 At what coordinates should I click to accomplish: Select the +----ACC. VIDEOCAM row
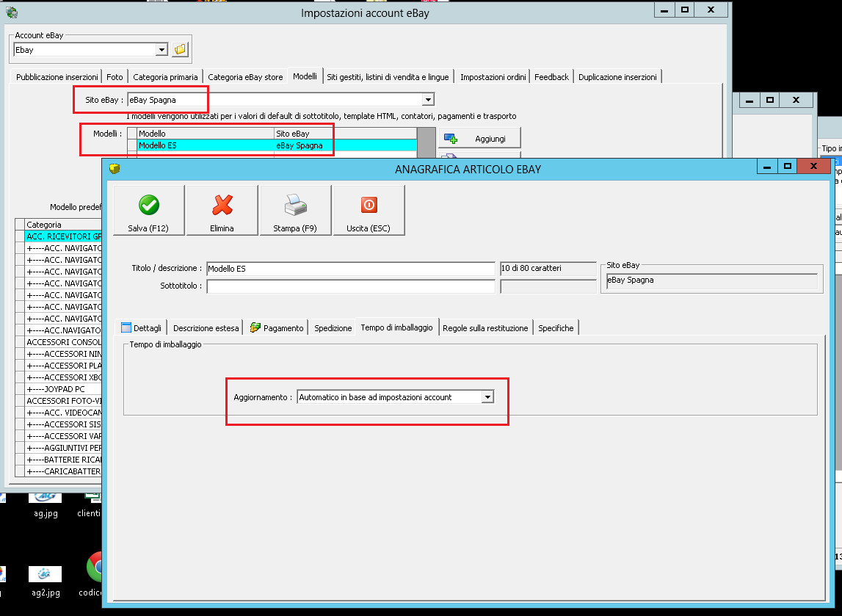pyautogui.click(x=63, y=413)
